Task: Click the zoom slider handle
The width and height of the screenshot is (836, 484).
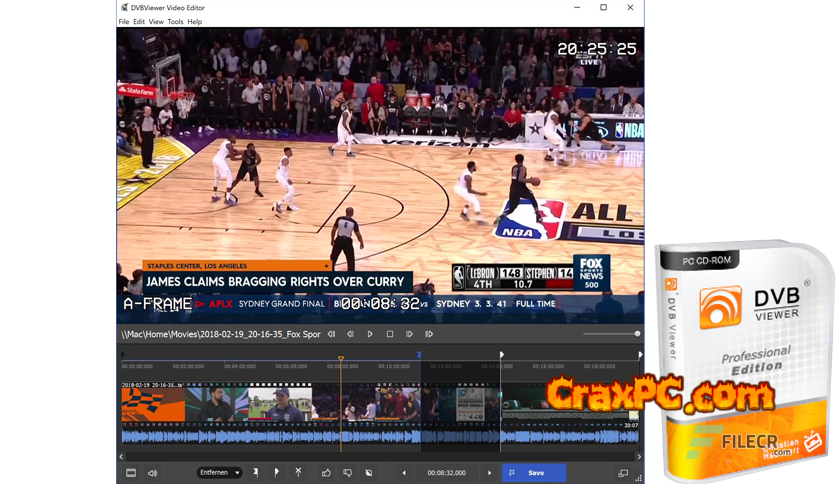Action: (637, 334)
